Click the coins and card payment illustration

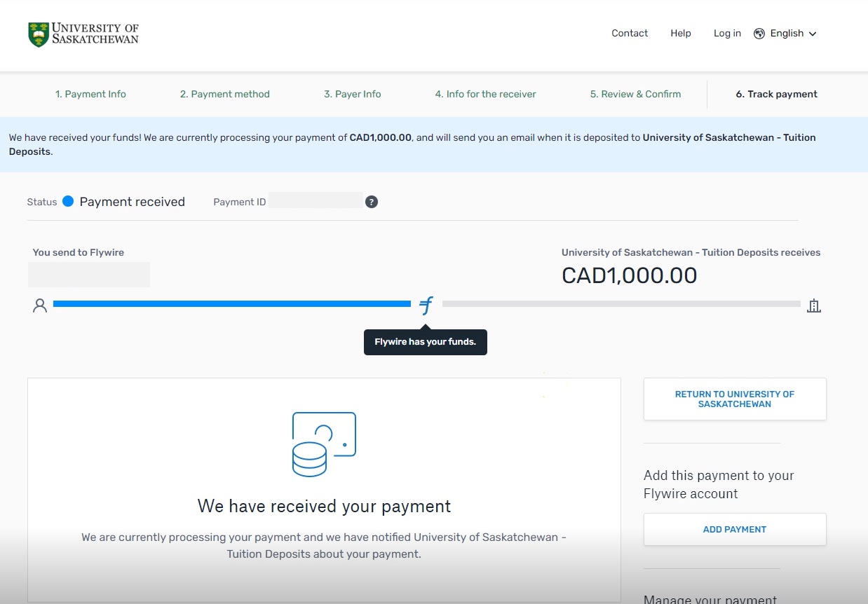[324, 444]
